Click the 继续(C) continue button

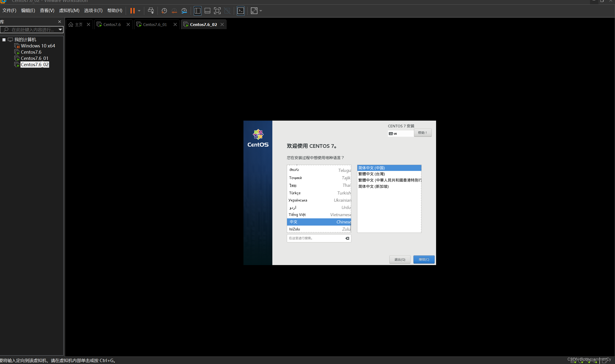click(x=424, y=259)
